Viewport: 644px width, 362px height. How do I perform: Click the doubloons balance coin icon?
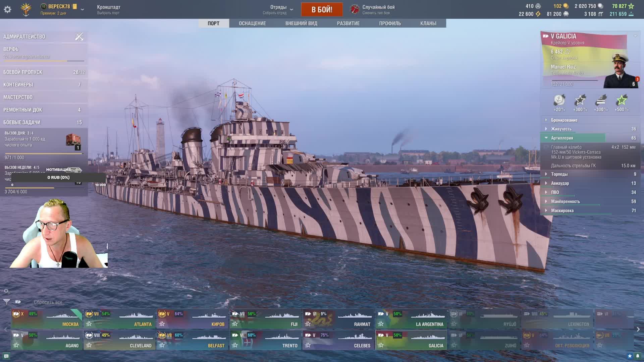coord(566,6)
